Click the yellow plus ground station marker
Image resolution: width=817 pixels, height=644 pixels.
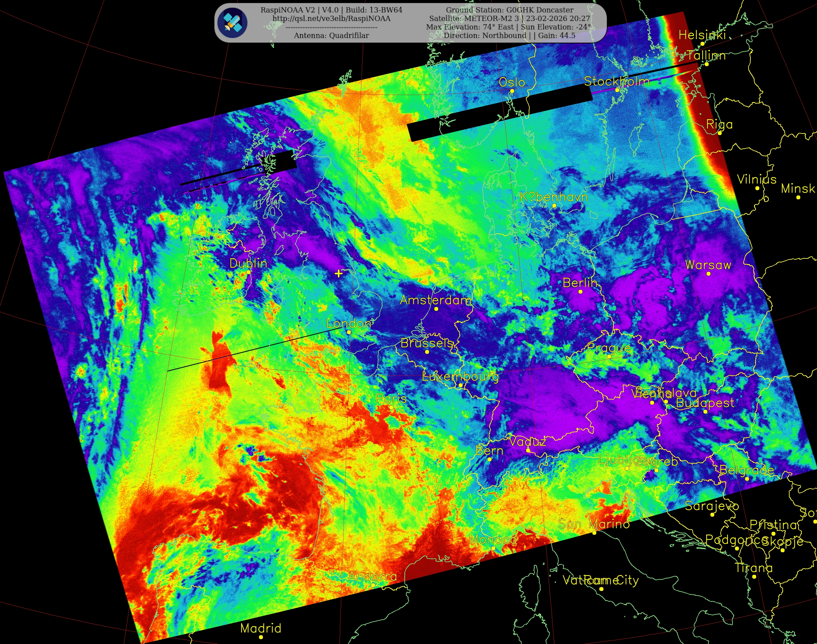click(x=339, y=273)
